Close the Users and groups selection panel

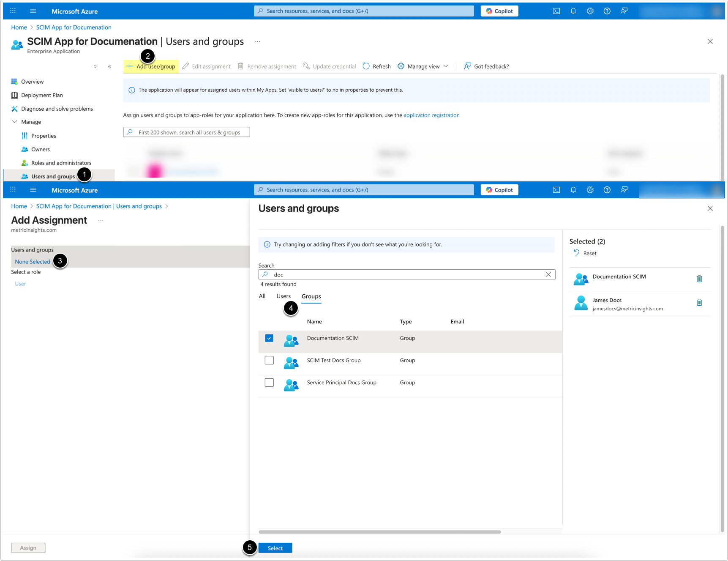click(710, 208)
